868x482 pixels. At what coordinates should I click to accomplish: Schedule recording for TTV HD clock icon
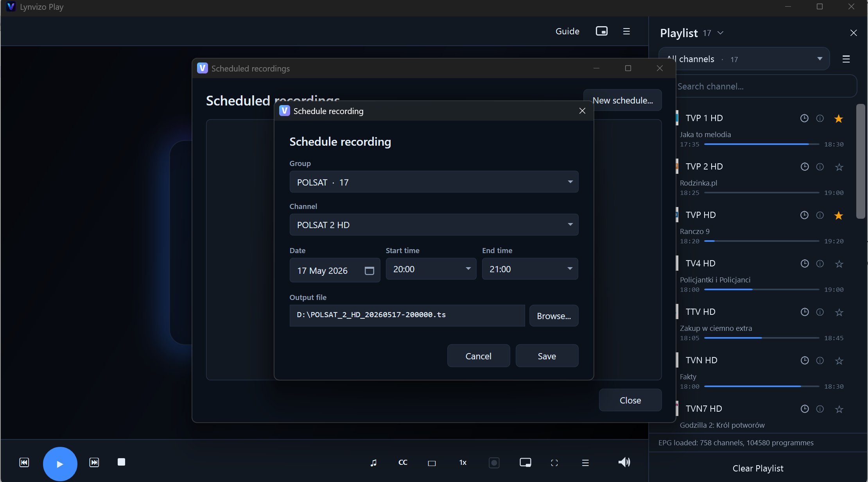pyautogui.click(x=804, y=312)
